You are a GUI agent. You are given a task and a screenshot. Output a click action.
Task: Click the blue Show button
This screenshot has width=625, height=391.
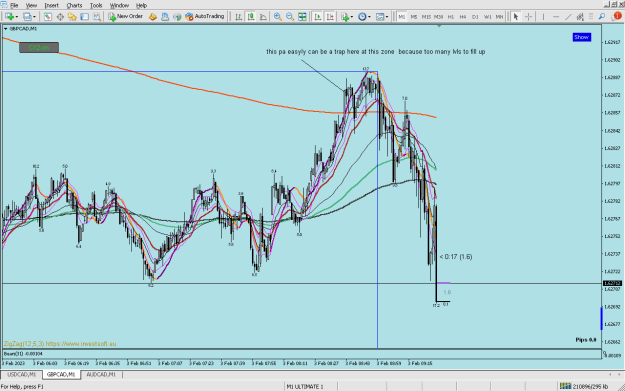tap(582, 37)
